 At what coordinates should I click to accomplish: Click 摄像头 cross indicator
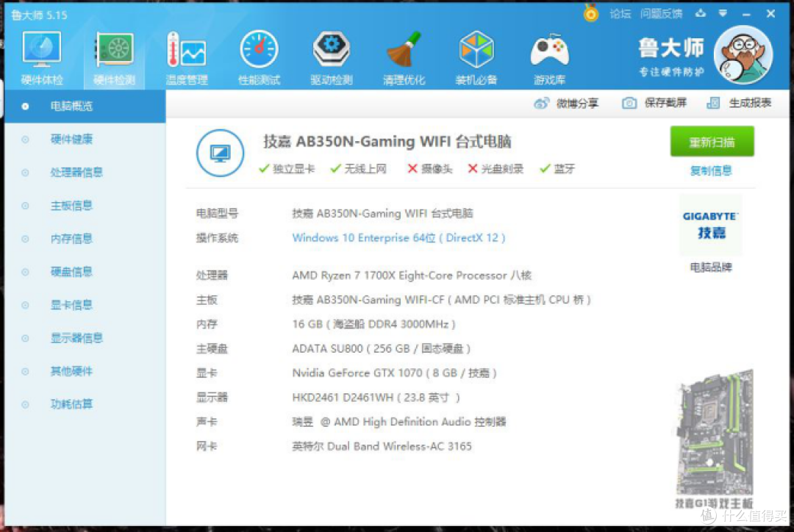[430, 168]
